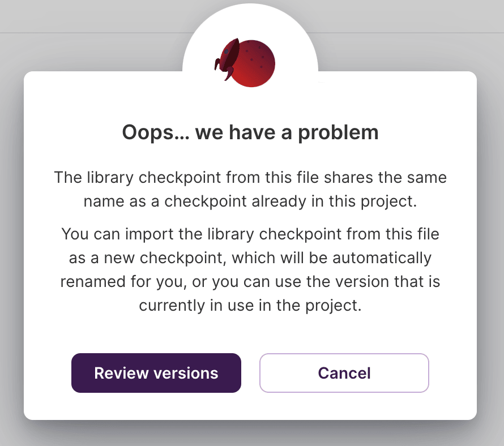Viewport: 504px width, 446px height.
Task: Click "currently in use in the project." line
Action: click(x=250, y=306)
